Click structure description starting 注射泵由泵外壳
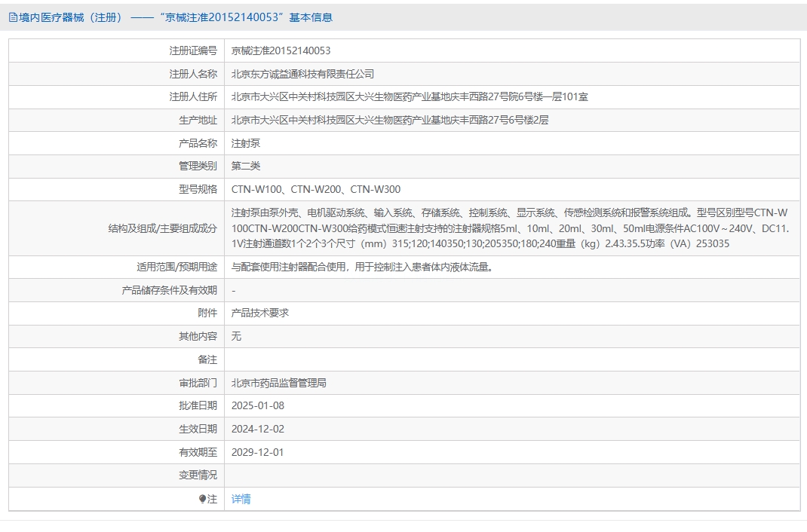 coord(510,228)
